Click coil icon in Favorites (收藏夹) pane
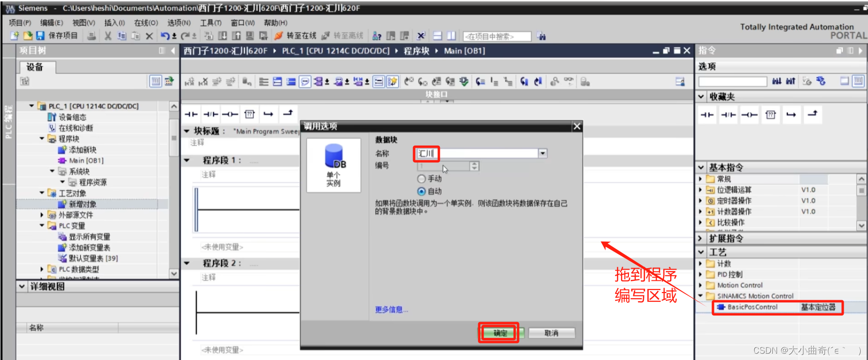 tap(749, 115)
